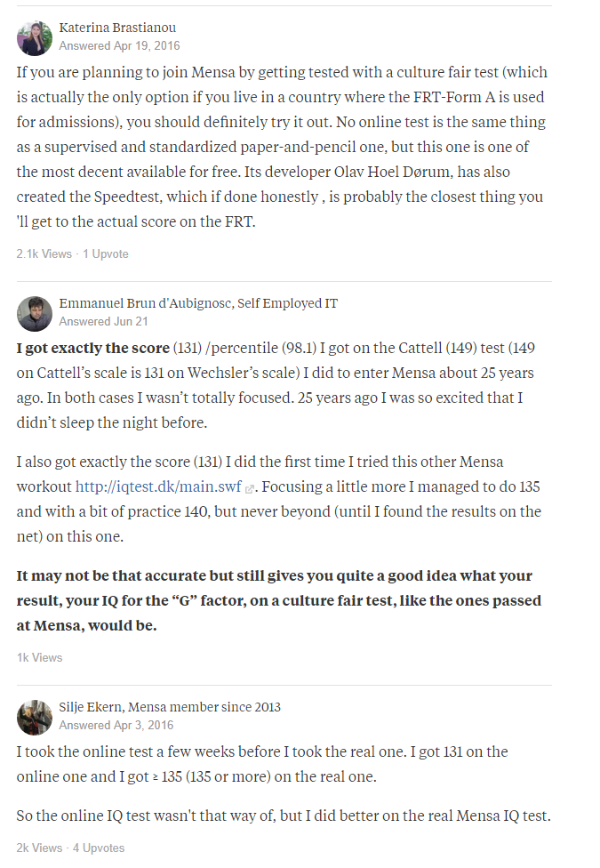Click '2.1k Views' count on first answer
This screenshot has width=600, height=868.
tap(44, 254)
